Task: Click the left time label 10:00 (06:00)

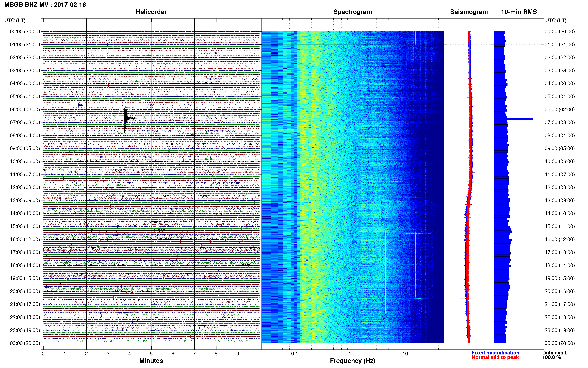Action: pos(25,161)
